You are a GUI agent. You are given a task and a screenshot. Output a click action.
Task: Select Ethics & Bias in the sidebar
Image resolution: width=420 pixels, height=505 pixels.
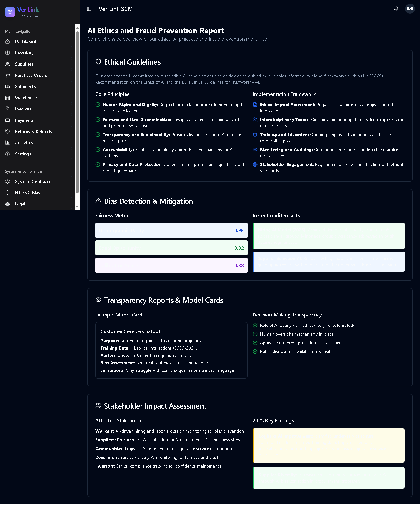(x=37, y=193)
